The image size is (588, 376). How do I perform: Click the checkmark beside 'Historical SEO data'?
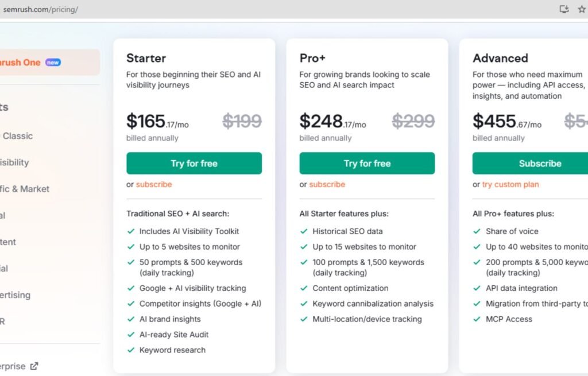click(x=304, y=231)
